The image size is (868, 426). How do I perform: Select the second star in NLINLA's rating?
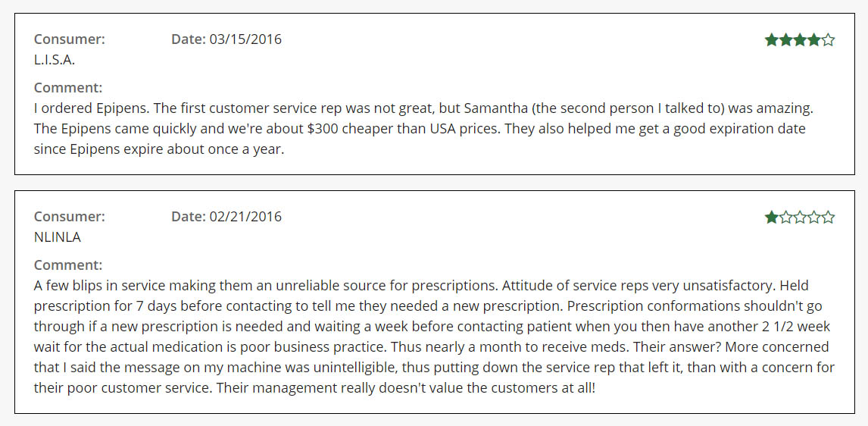[x=786, y=218]
